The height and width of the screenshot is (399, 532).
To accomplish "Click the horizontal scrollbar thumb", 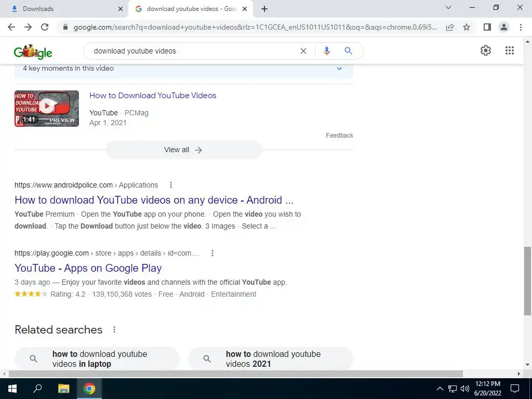I will coord(236,374).
